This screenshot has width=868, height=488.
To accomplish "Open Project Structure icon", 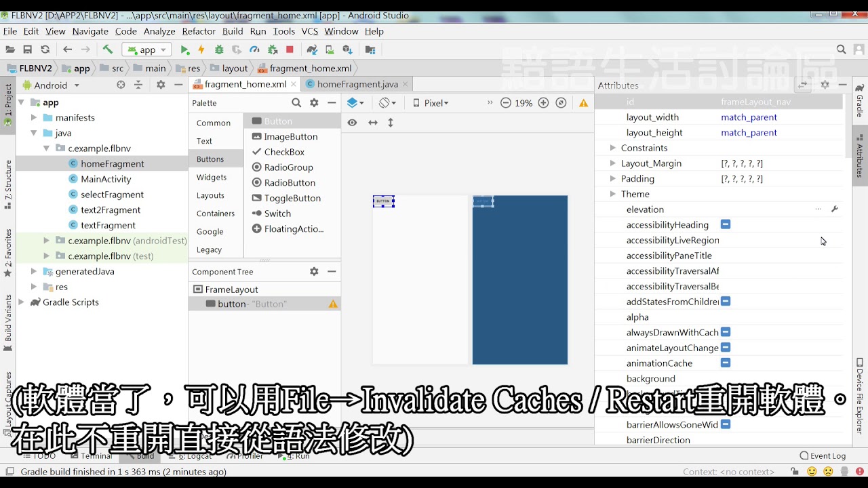I will click(x=370, y=49).
